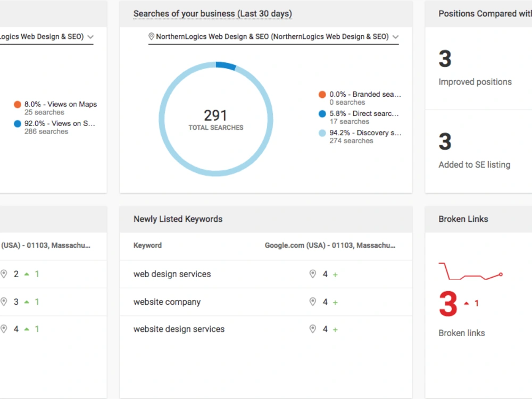Click web design services keyword row
The height and width of the screenshot is (399, 532).
(x=266, y=274)
